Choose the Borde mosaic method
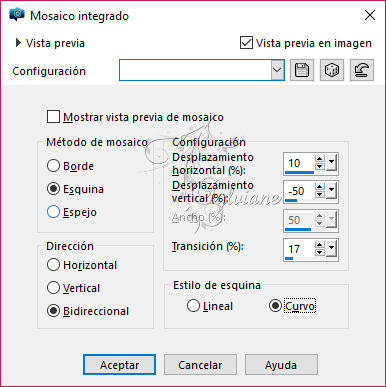This screenshot has width=386, height=387. 53,166
